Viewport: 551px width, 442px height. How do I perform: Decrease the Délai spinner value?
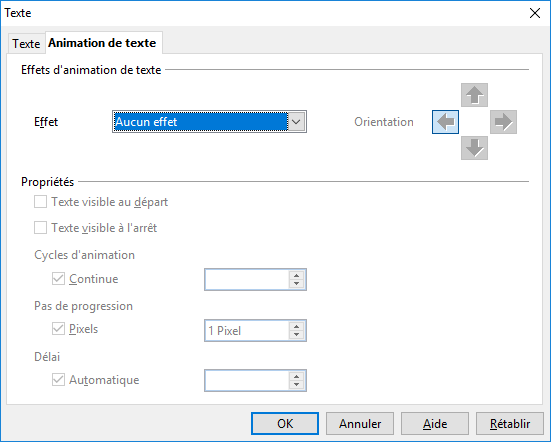[297, 385]
